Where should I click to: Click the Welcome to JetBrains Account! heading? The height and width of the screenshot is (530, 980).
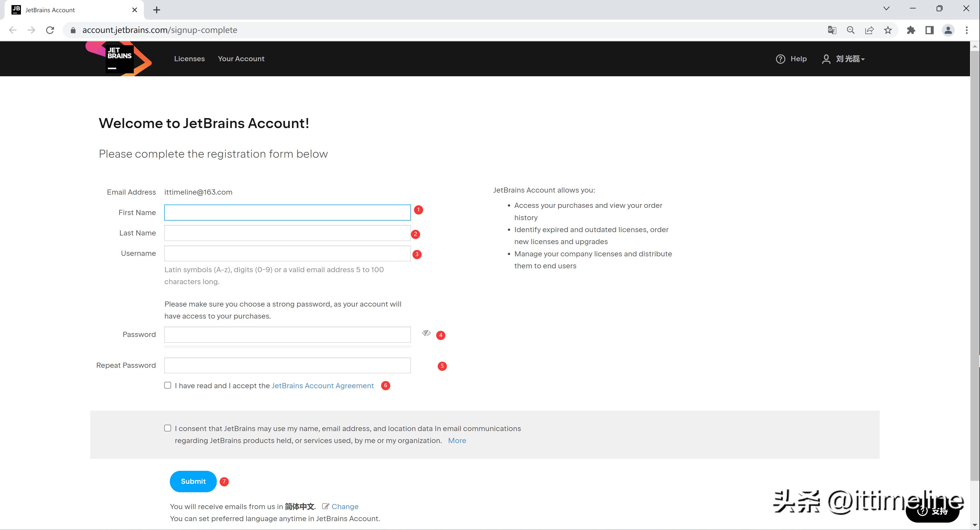pyautogui.click(x=204, y=123)
